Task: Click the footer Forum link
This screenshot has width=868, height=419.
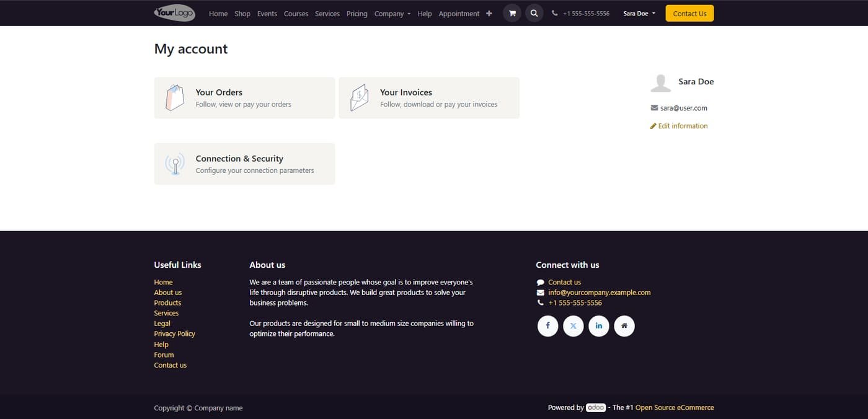Action: coord(164,355)
